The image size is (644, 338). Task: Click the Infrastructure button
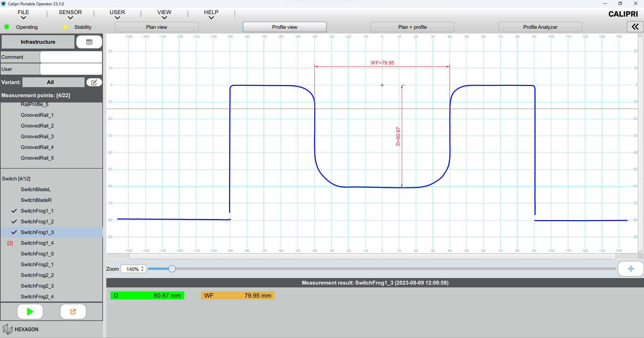click(x=38, y=42)
